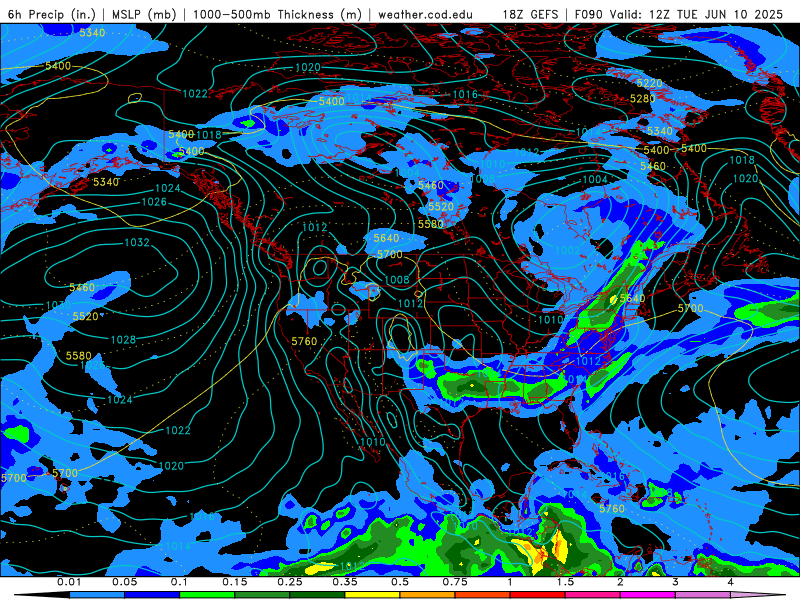Click the 1004 pressure label
Screen dimensions: 800x600
point(595,179)
